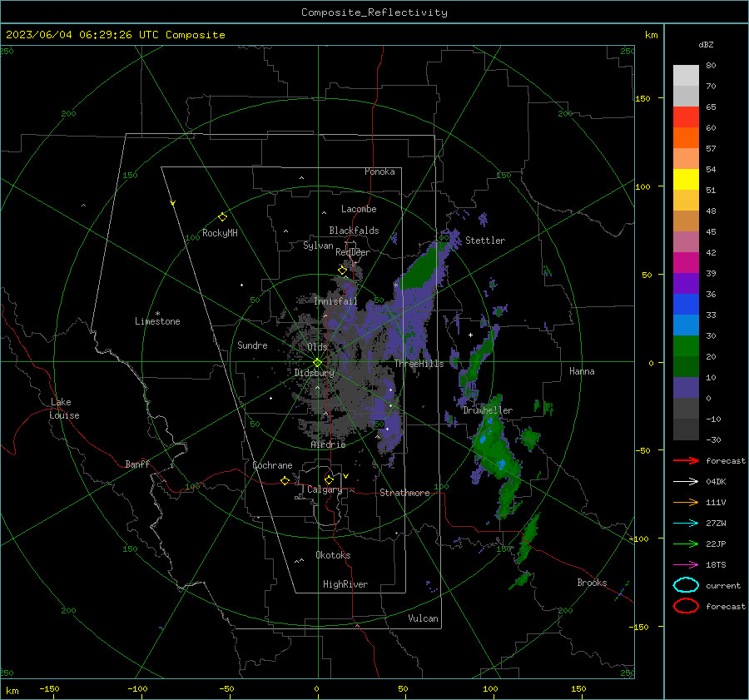Click the Composite_Reflectivity title
The image size is (749, 700).
[x=374, y=12]
